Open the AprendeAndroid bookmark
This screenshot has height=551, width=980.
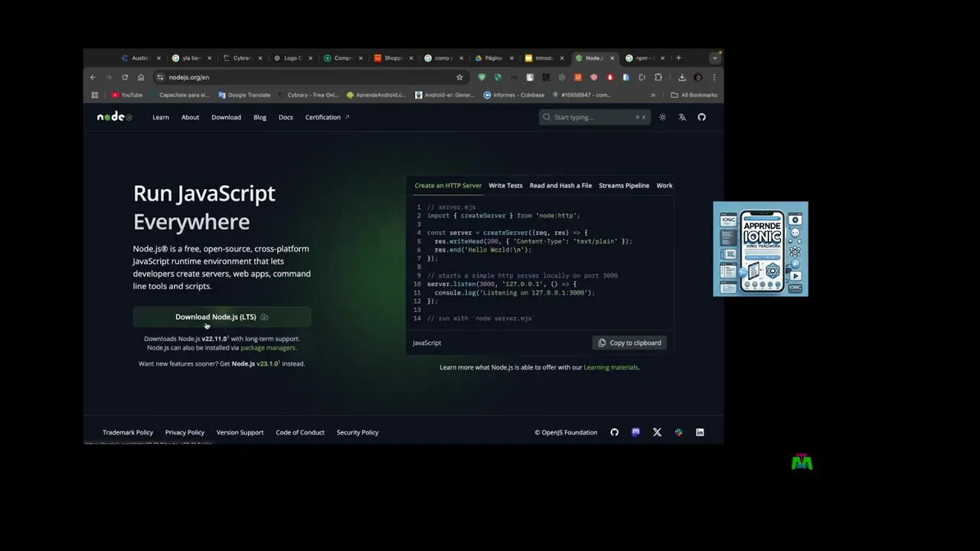(376, 95)
